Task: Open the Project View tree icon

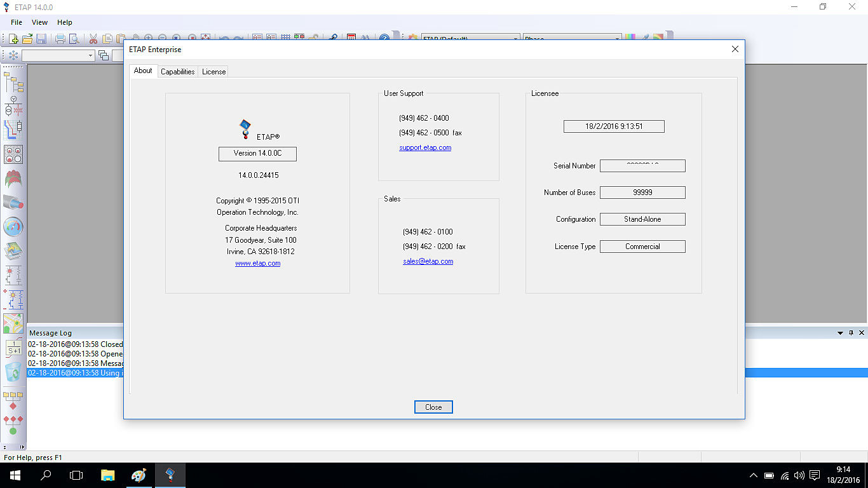Action: pyautogui.click(x=13, y=82)
